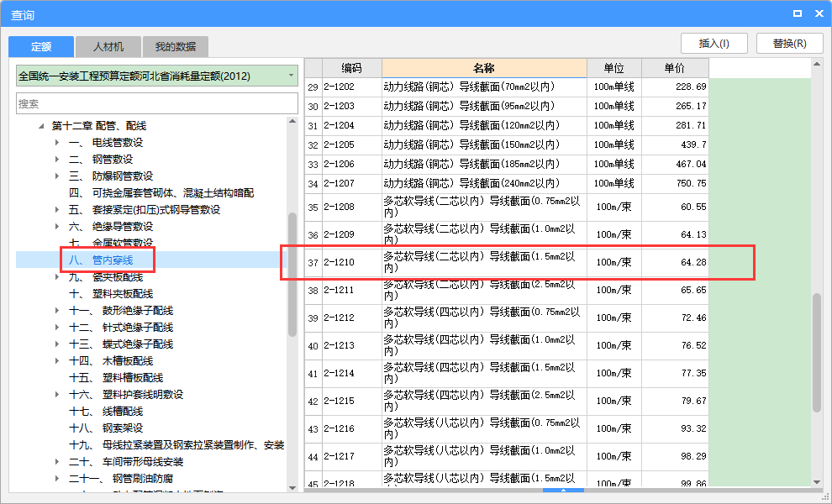Screen dimensions: 832x504
Task: Expand 十三、蝶式绝缘子配线 node
Action: [57, 344]
